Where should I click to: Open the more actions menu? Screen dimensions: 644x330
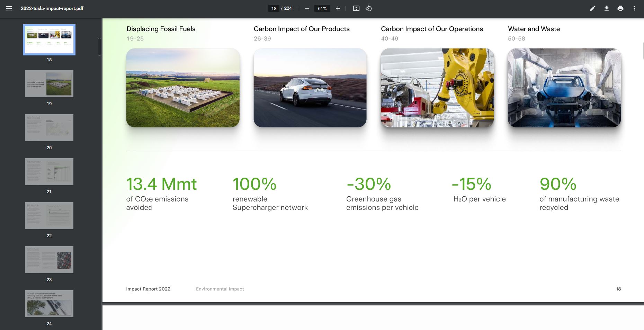click(634, 8)
